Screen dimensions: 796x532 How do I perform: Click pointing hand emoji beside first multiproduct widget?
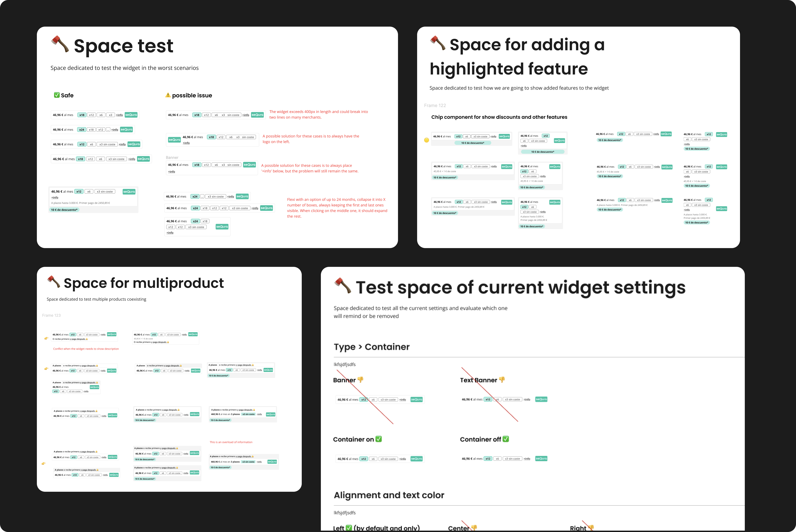[x=46, y=338]
